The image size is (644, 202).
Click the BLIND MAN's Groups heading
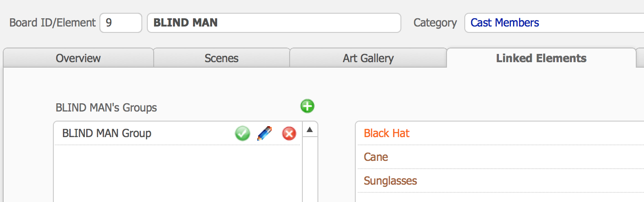(106, 108)
